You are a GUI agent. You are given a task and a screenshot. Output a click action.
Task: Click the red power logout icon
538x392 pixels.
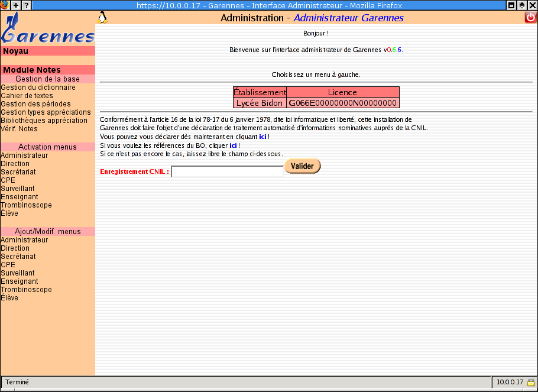tap(530, 18)
